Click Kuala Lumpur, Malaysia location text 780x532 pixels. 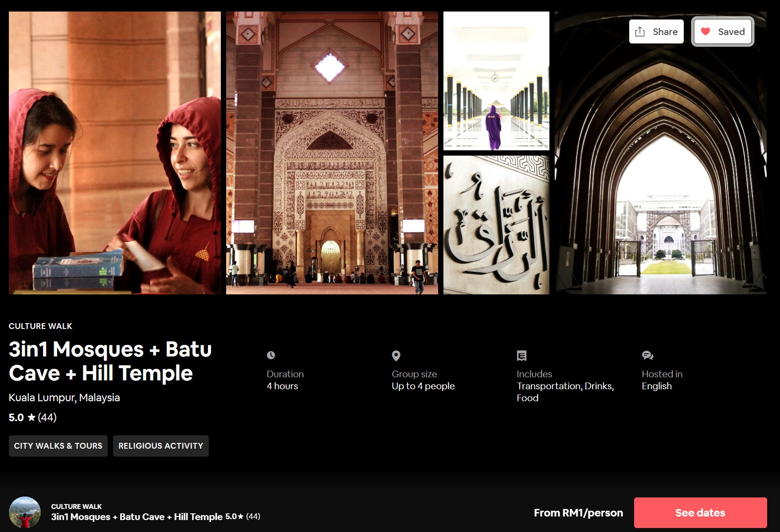(64, 398)
